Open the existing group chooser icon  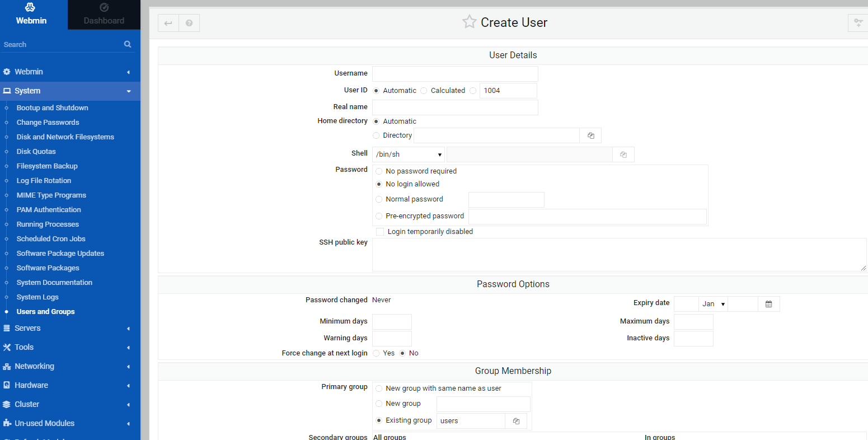516,421
